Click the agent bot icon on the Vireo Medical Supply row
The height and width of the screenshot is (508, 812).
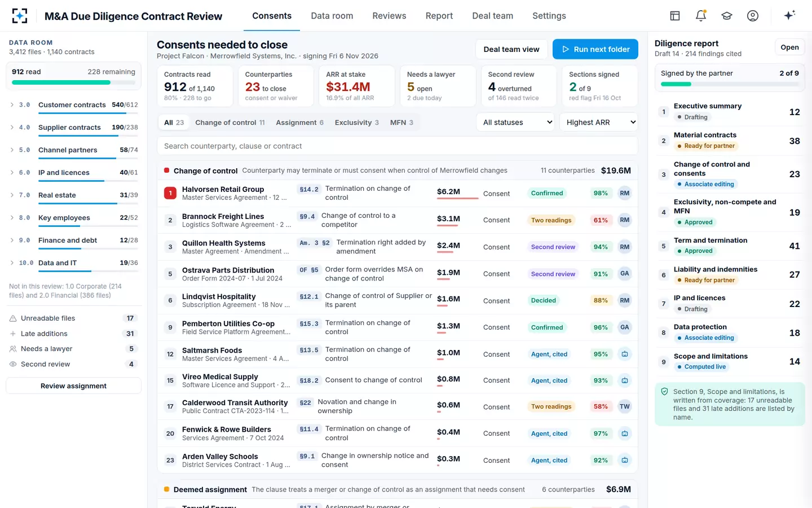[625, 380]
